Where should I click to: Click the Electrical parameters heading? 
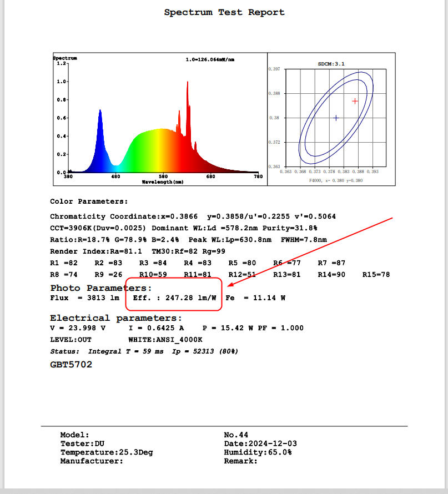(116, 318)
